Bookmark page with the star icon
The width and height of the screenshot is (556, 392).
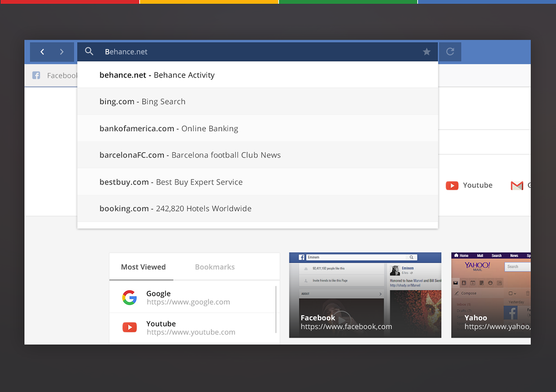point(427,52)
